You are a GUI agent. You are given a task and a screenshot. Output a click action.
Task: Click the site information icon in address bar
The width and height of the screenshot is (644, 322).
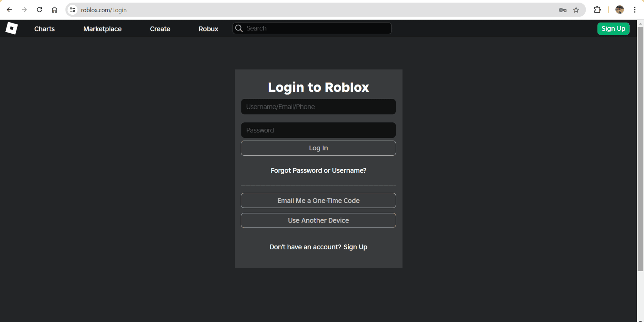click(72, 10)
